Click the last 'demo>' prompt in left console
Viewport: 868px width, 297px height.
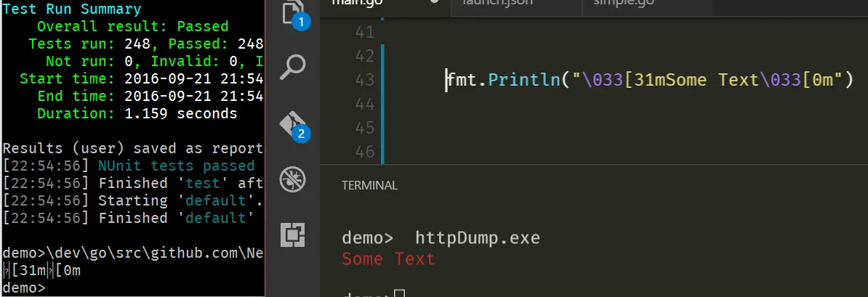pyautogui.click(x=24, y=288)
